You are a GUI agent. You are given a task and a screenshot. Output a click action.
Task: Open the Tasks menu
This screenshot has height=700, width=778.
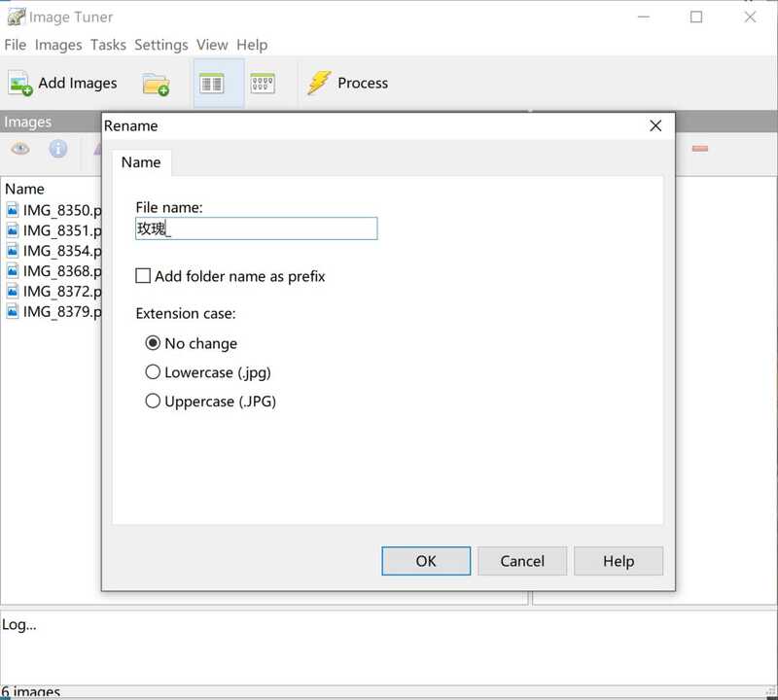coord(108,45)
